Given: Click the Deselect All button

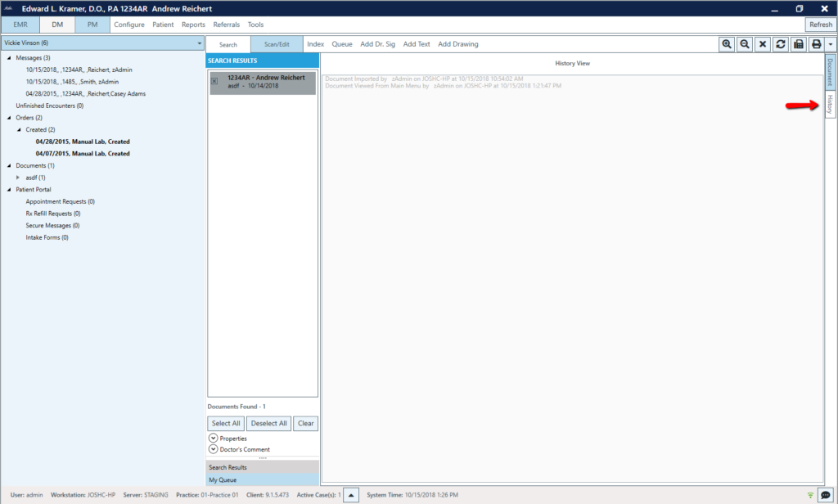Looking at the screenshot, I should pyautogui.click(x=268, y=423).
